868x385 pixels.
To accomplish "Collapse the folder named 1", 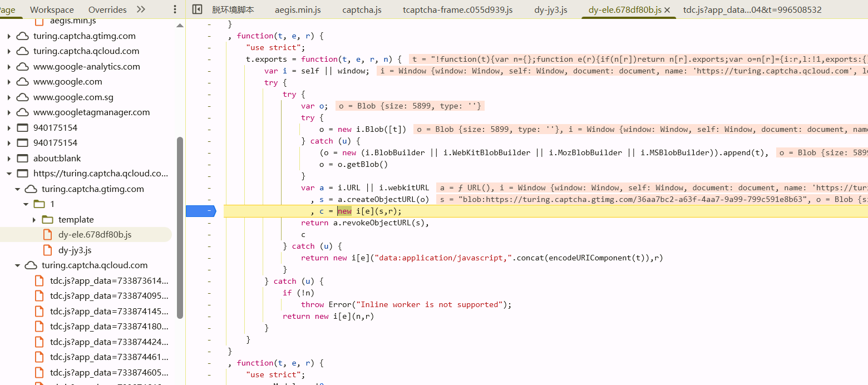I will [26, 204].
